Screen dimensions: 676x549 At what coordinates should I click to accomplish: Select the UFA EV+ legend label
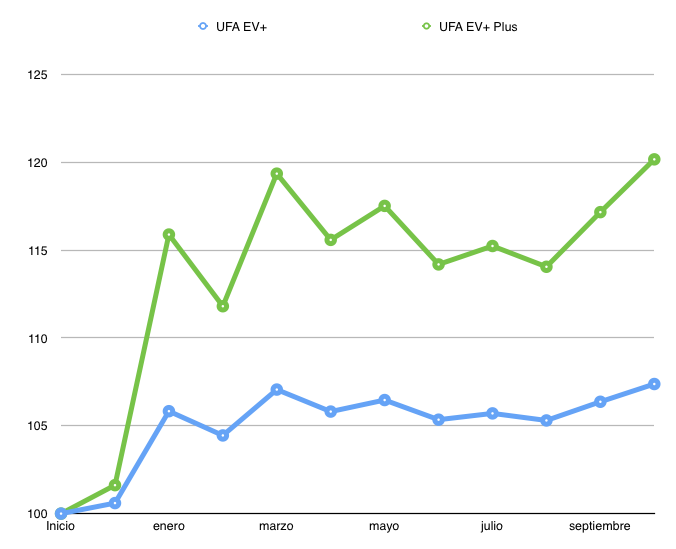(x=241, y=27)
